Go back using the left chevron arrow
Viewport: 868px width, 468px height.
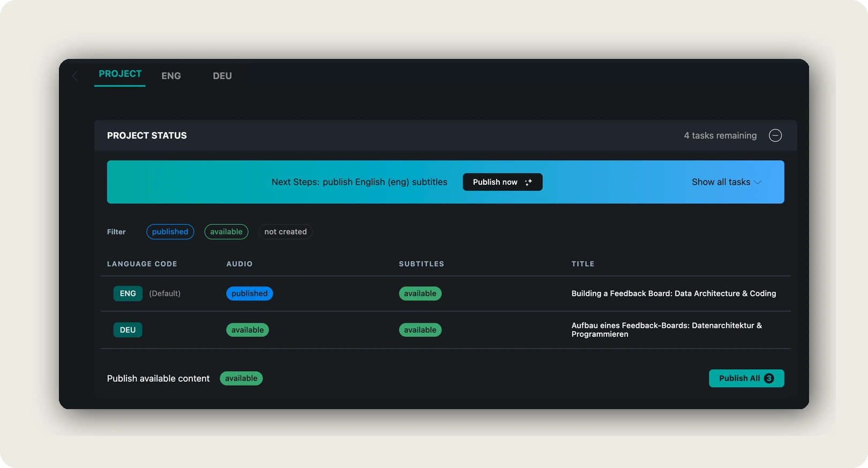75,76
